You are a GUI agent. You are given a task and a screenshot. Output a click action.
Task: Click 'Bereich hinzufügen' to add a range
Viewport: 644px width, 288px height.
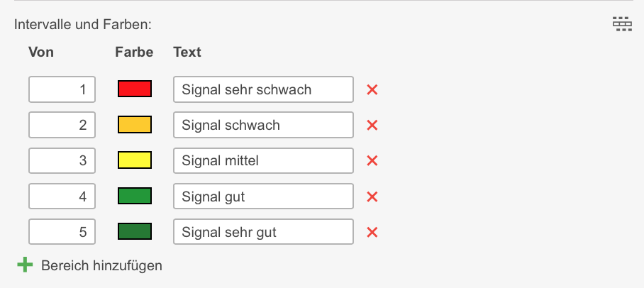[x=101, y=266]
